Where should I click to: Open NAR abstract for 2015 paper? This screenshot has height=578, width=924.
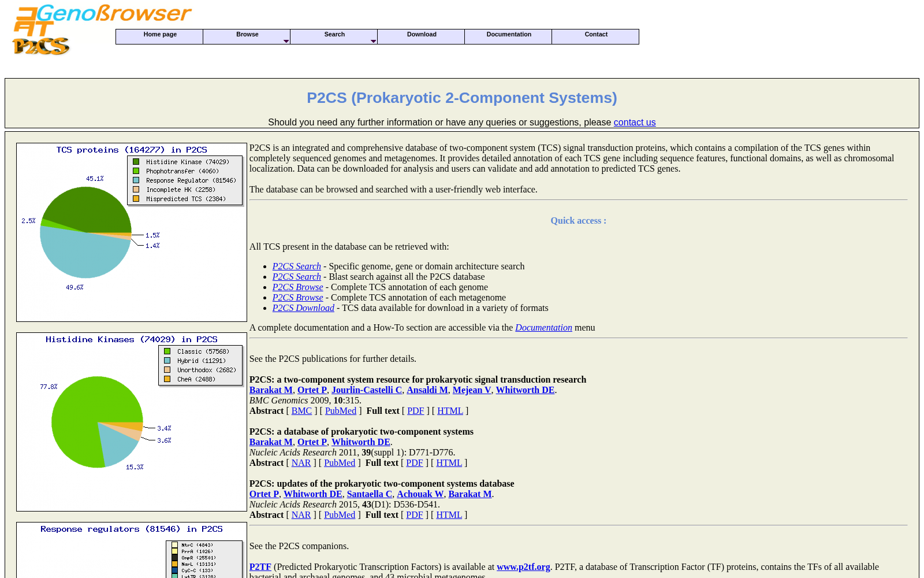pos(301,515)
